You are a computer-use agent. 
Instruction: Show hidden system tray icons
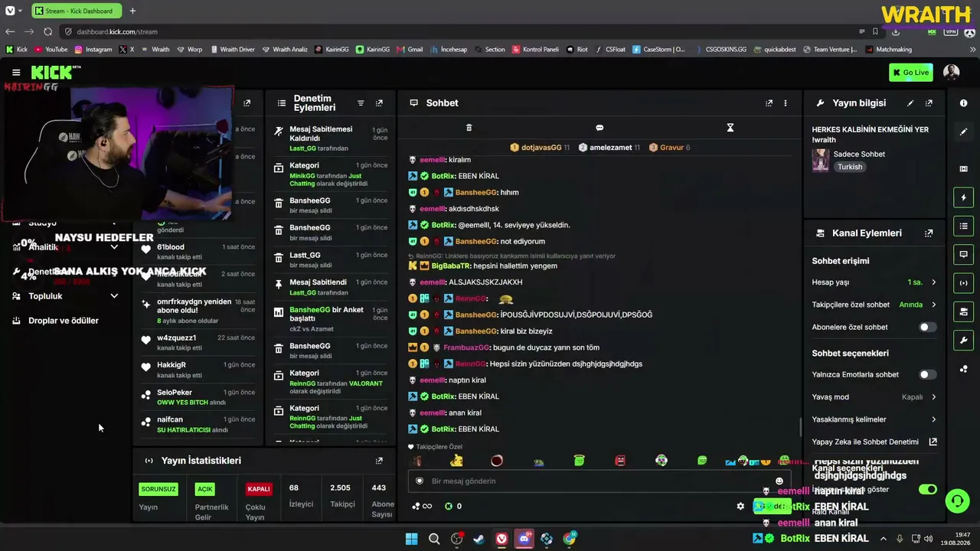(x=883, y=539)
